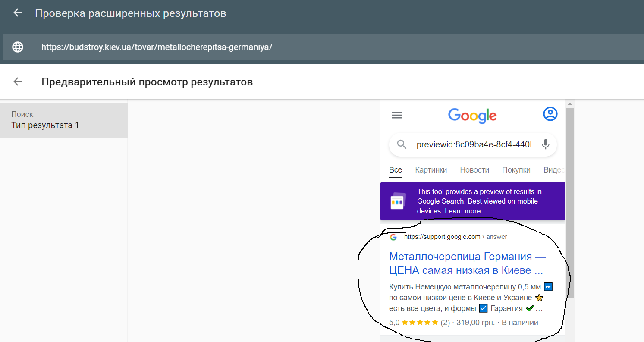
Task: Open hamburger menu in Google preview
Action: pos(396,115)
